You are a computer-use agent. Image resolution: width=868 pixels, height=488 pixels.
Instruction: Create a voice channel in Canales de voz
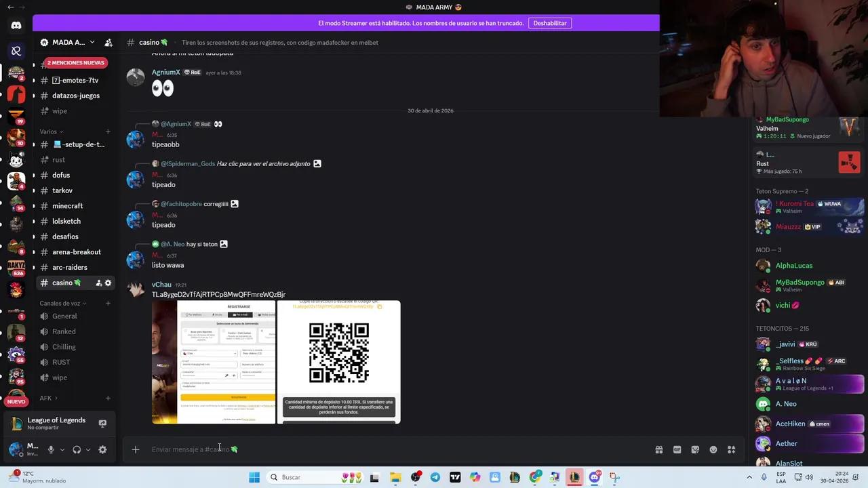tap(108, 303)
